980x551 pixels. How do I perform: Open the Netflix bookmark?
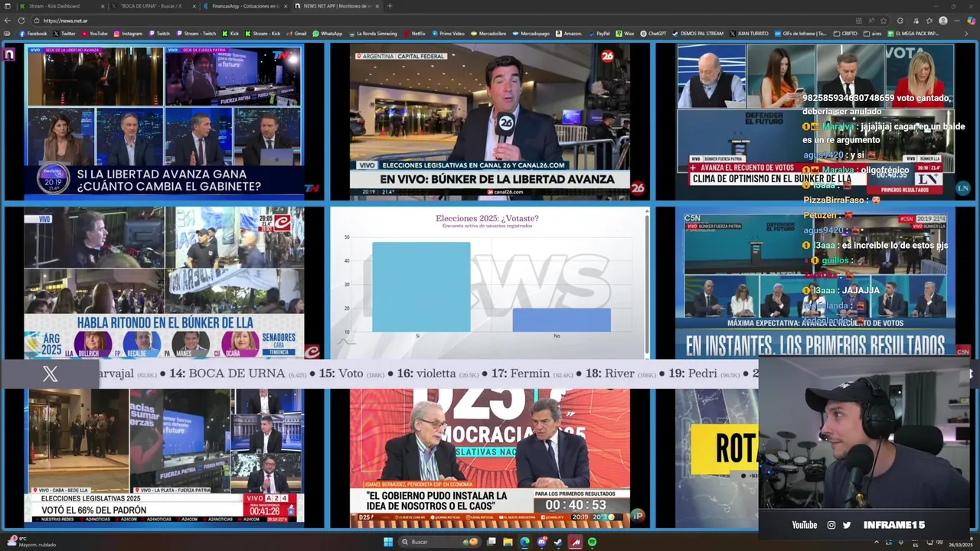[414, 34]
